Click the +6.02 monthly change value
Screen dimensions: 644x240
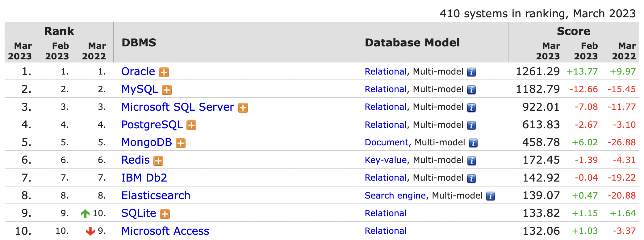[585, 142]
